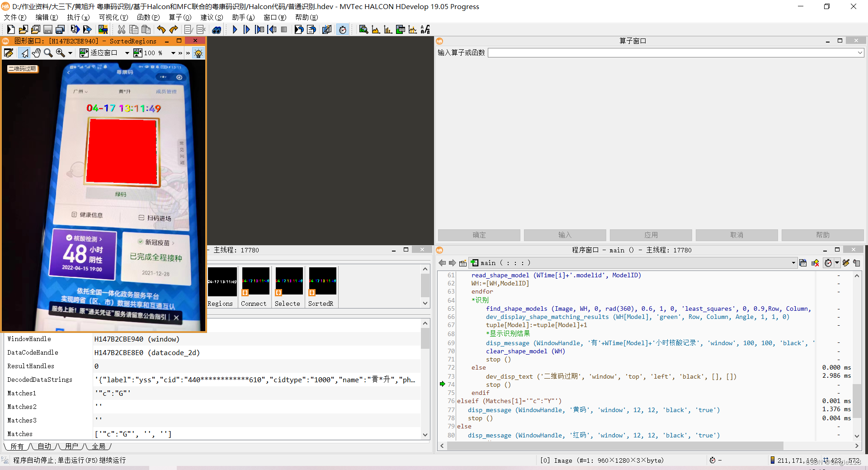Click the 帮助 button in operator window
The image size is (868, 470).
coord(823,235)
